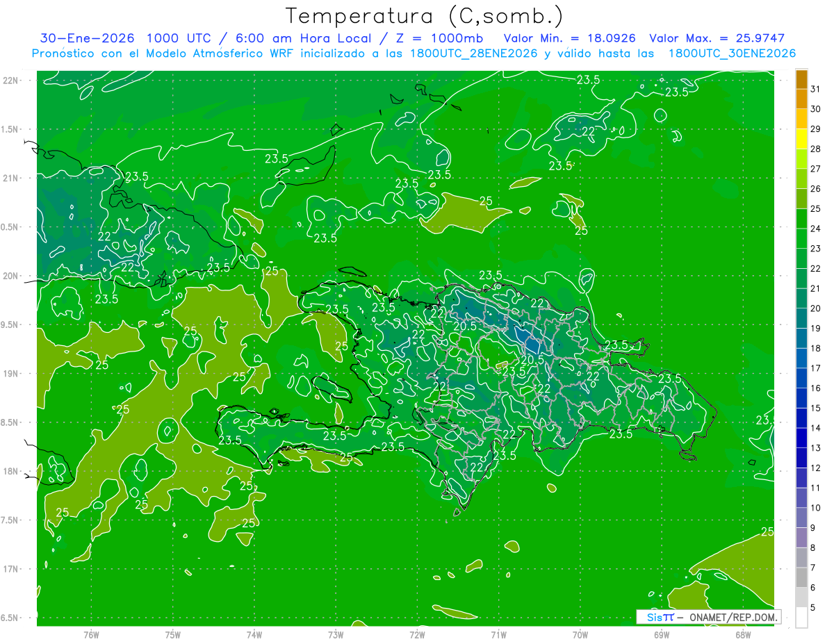Click the "Valor Min. = 18.0926" readout
Image resolution: width=834 pixels, height=644 pixels.
[569, 38]
